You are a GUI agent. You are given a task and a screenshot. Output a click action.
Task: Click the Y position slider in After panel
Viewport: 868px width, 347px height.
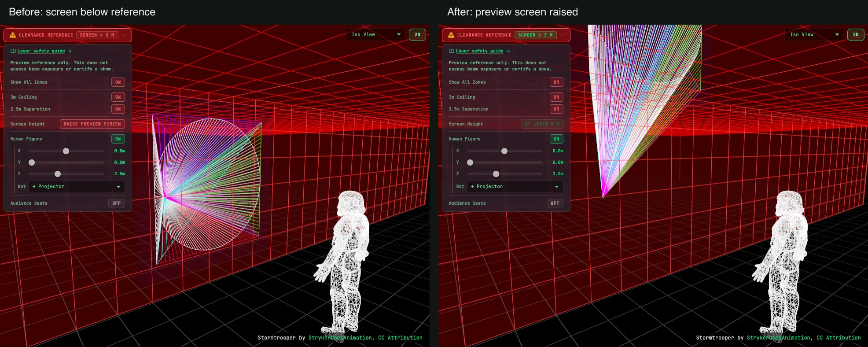tap(504, 162)
